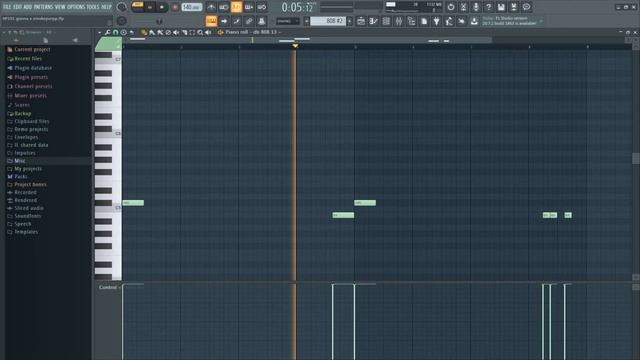Open the EDIT menu
Viewport: 640px width, 360px height.
click(x=18, y=7)
